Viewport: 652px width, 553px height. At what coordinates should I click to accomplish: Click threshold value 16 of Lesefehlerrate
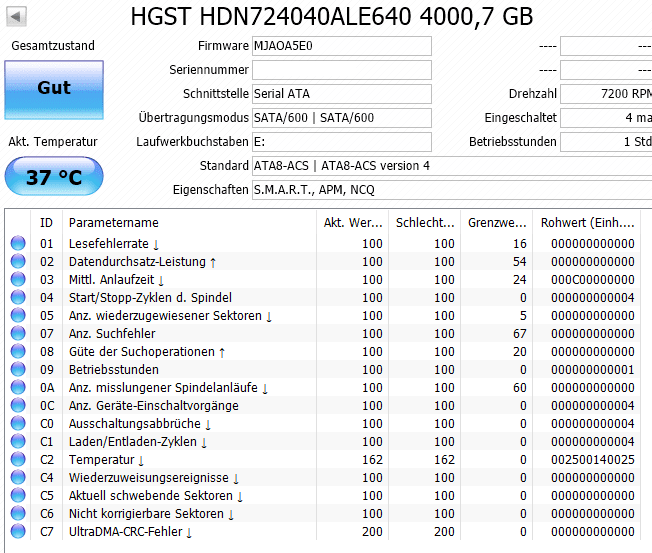point(519,244)
